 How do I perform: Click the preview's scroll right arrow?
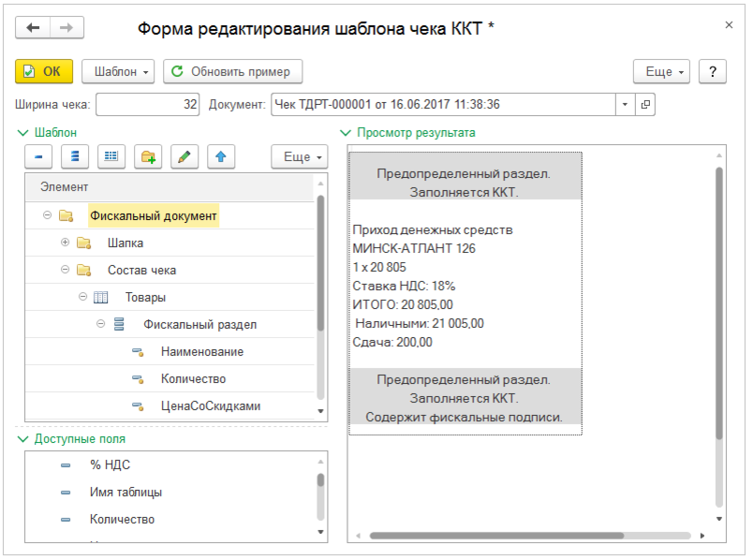coord(702,536)
